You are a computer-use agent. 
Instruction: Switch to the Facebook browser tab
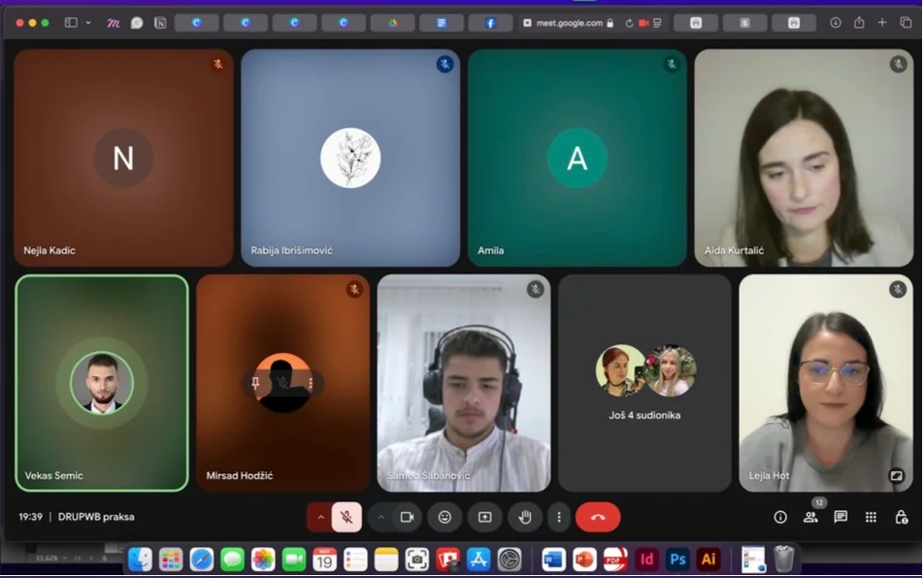[x=490, y=22]
